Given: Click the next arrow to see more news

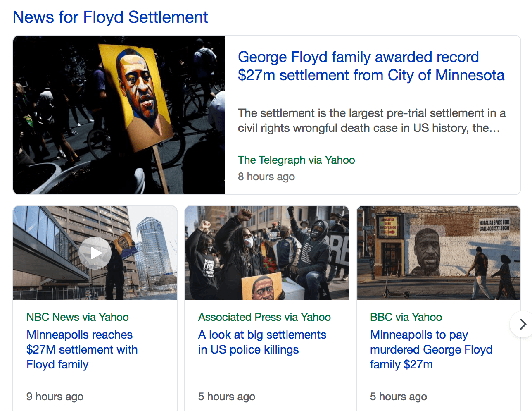Looking at the screenshot, I should [522, 324].
